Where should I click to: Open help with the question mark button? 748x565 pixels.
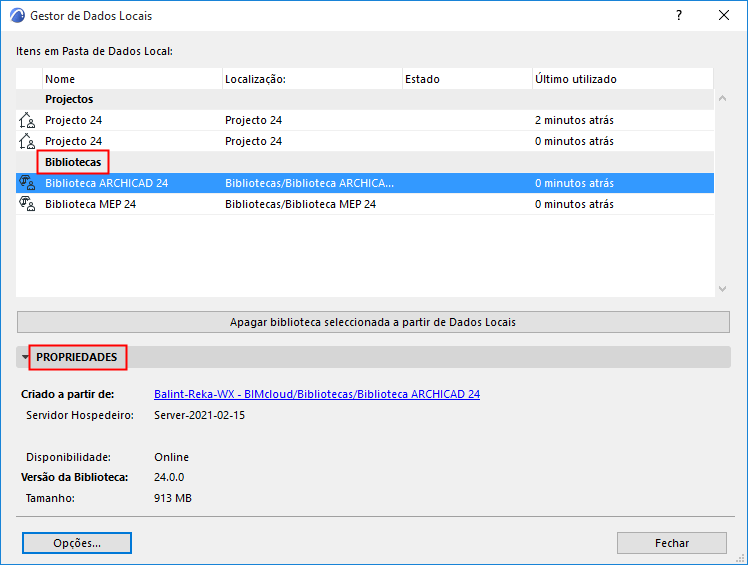coord(679,15)
